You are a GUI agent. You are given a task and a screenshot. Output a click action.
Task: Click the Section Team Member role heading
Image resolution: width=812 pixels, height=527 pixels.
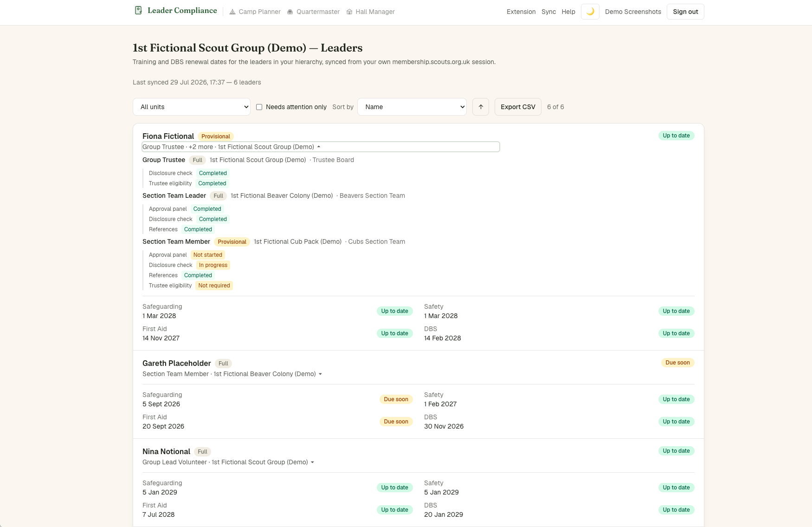point(176,241)
